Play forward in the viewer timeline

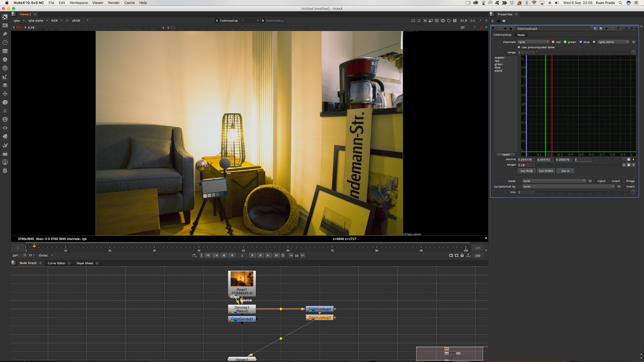(x=253, y=255)
